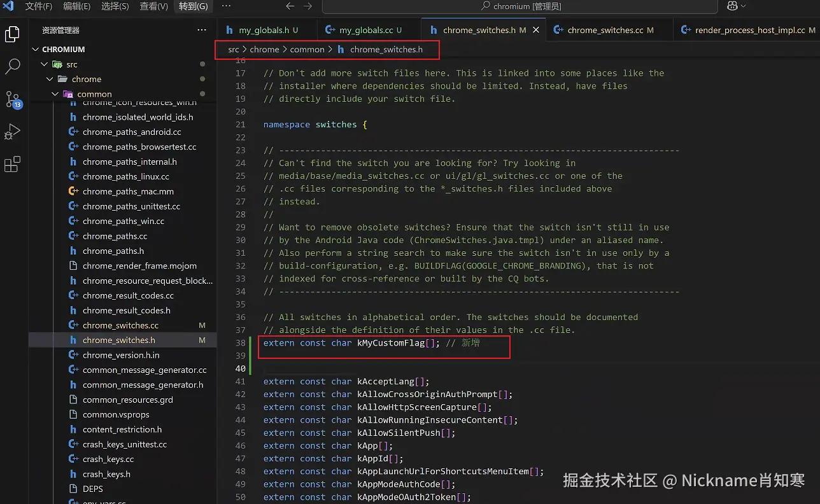Close the chrome_switches.h tab
This screenshot has width=820, height=504.
point(536,30)
